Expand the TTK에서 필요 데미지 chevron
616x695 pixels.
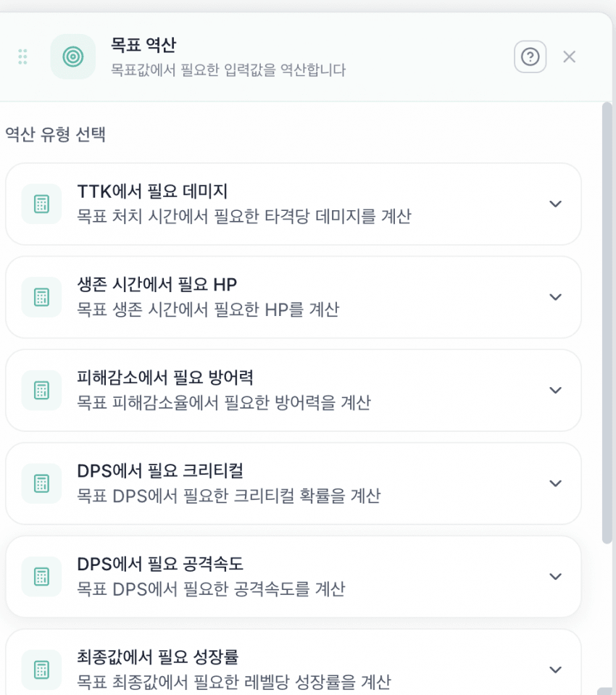(x=555, y=204)
